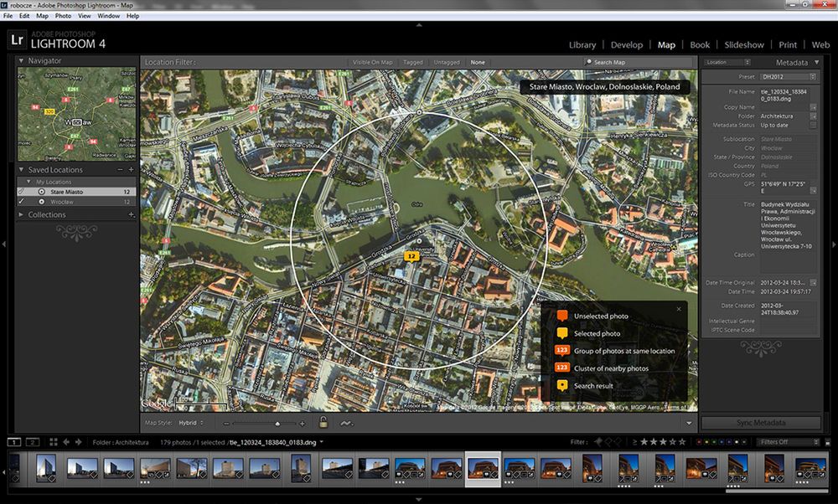
Task: Go back with the left arrow icon
Action: tap(66, 442)
